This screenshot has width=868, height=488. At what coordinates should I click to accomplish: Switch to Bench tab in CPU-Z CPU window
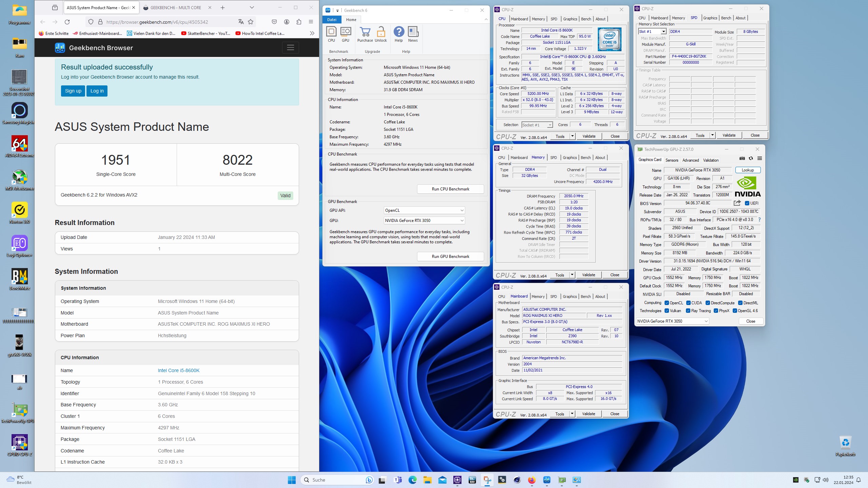[586, 19]
